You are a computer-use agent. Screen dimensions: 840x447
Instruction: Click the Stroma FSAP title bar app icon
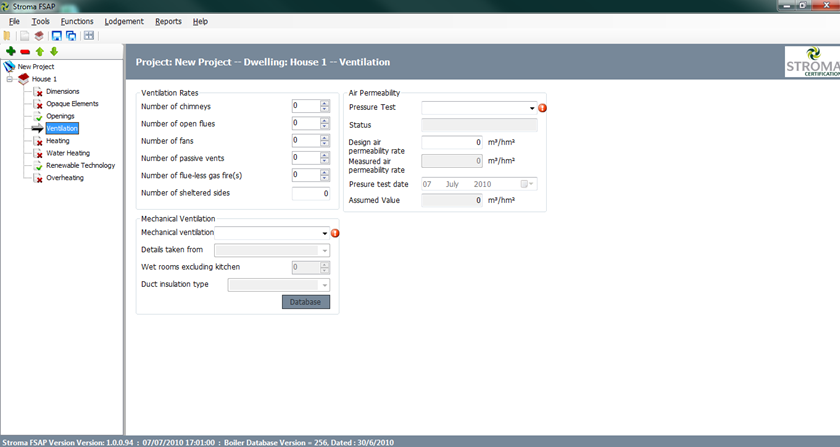(x=5, y=6)
